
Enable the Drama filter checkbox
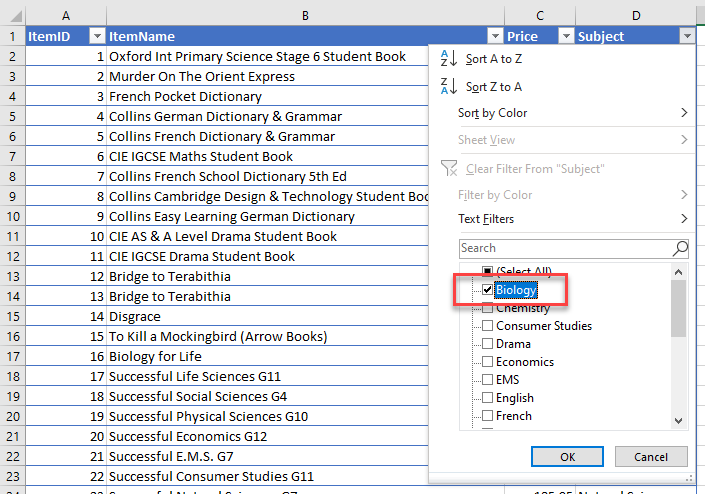tap(487, 344)
